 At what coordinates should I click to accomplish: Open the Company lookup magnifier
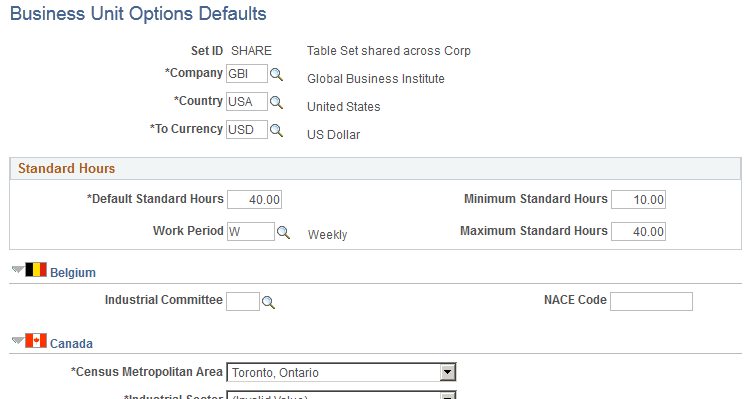click(276, 74)
